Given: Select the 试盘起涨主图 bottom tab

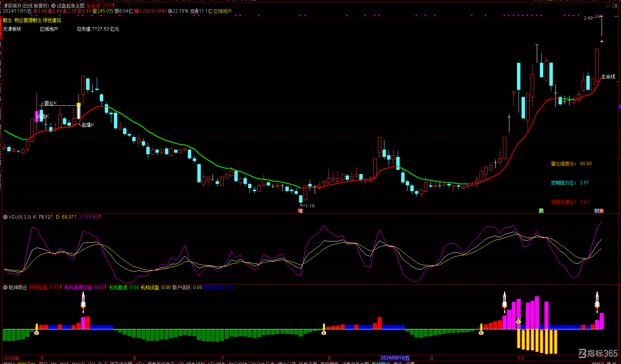Looking at the screenshot, I should click(x=355, y=363).
